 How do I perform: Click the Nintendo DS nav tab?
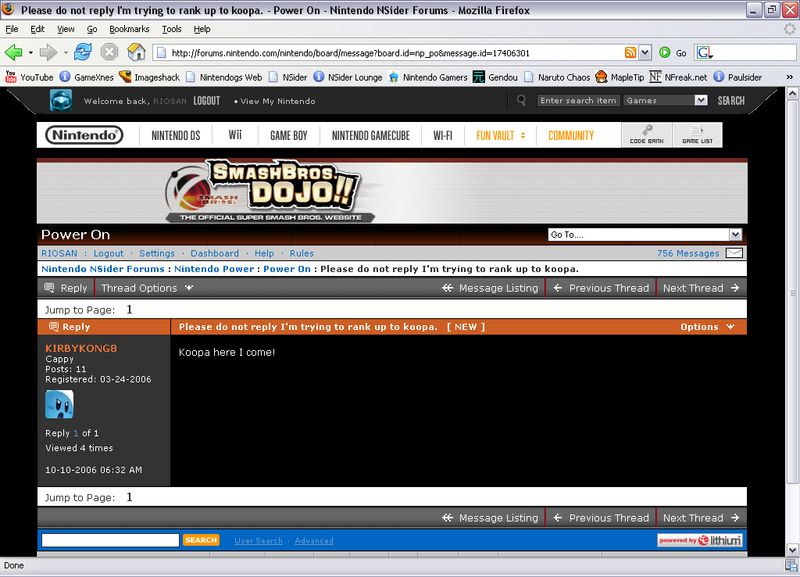click(x=176, y=135)
